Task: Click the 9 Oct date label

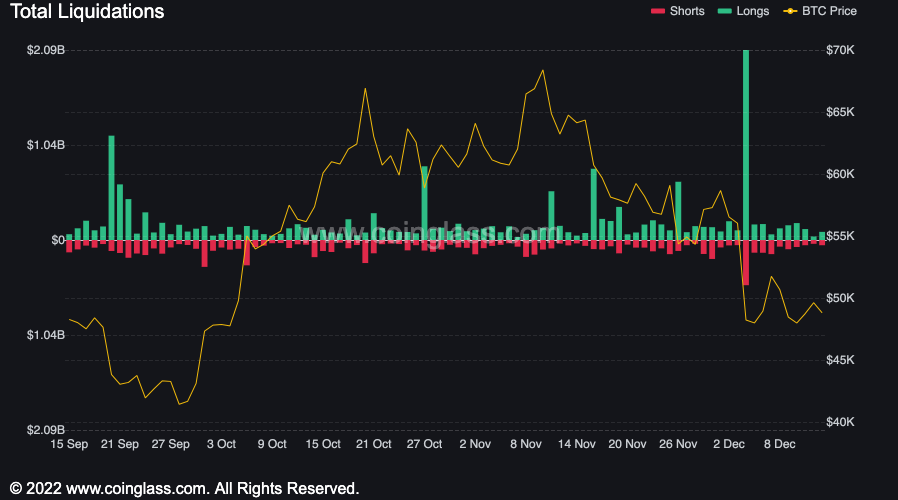Action: pyautogui.click(x=272, y=444)
